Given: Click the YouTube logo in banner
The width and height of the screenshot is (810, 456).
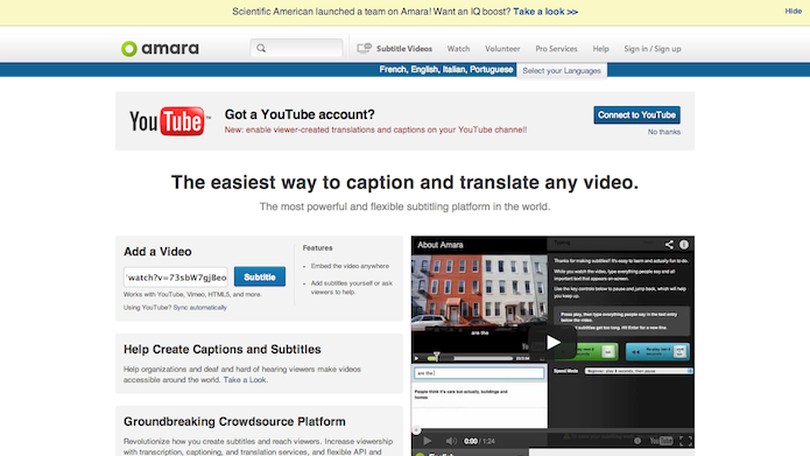Looking at the screenshot, I should click(167, 121).
